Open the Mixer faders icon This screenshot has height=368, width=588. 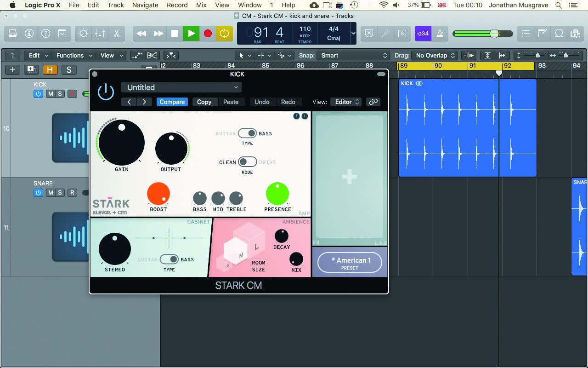pyautogui.click(x=100, y=34)
